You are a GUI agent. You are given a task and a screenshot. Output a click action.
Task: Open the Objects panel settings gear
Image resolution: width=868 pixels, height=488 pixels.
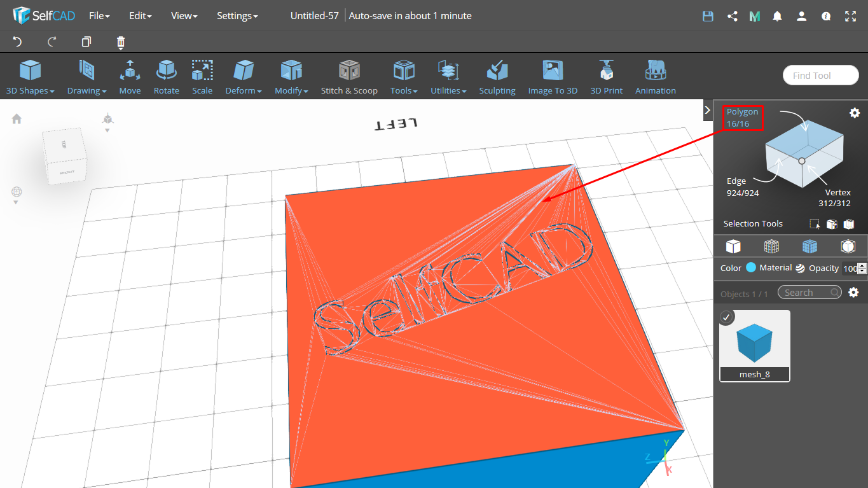click(x=854, y=293)
